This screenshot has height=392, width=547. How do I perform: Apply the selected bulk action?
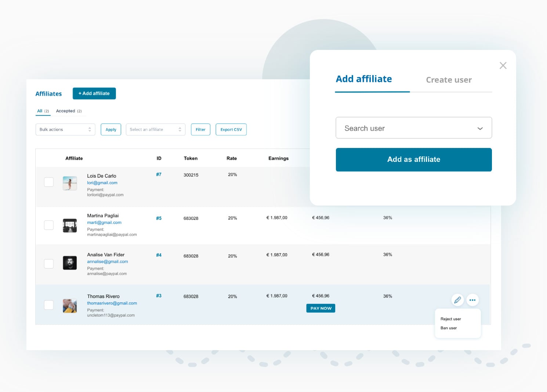point(111,129)
